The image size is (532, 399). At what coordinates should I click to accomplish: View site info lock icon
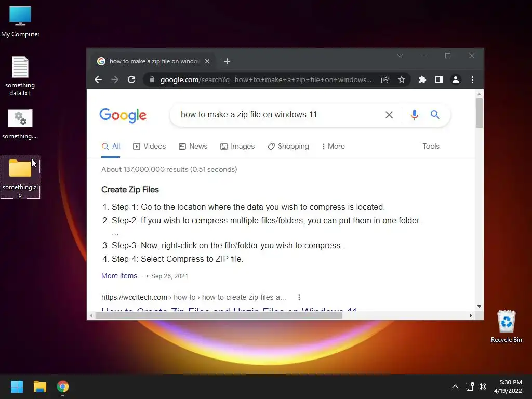152,79
